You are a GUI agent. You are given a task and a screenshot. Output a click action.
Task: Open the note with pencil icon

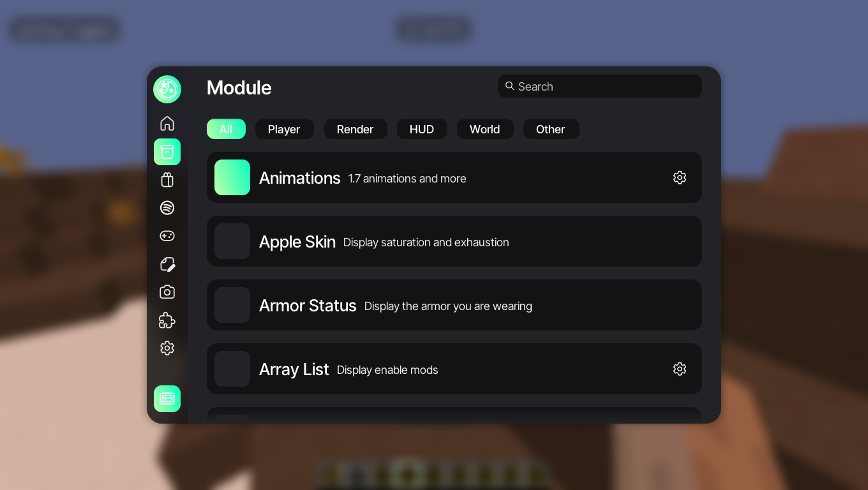pyautogui.click(x=167, y=264)
